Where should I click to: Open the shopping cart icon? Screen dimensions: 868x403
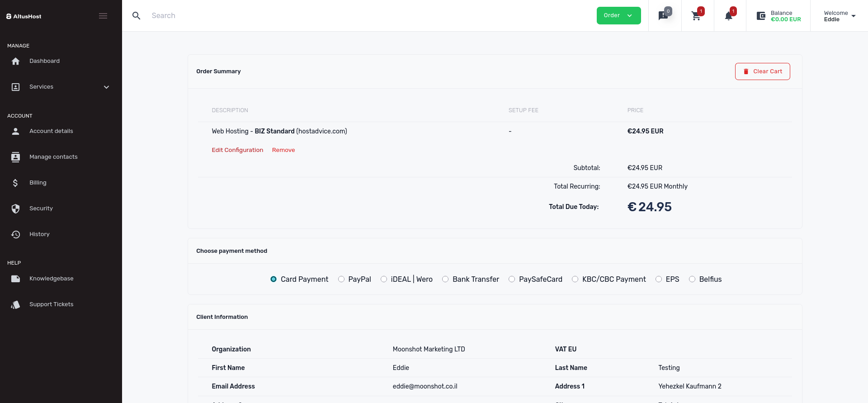point(696,16)
